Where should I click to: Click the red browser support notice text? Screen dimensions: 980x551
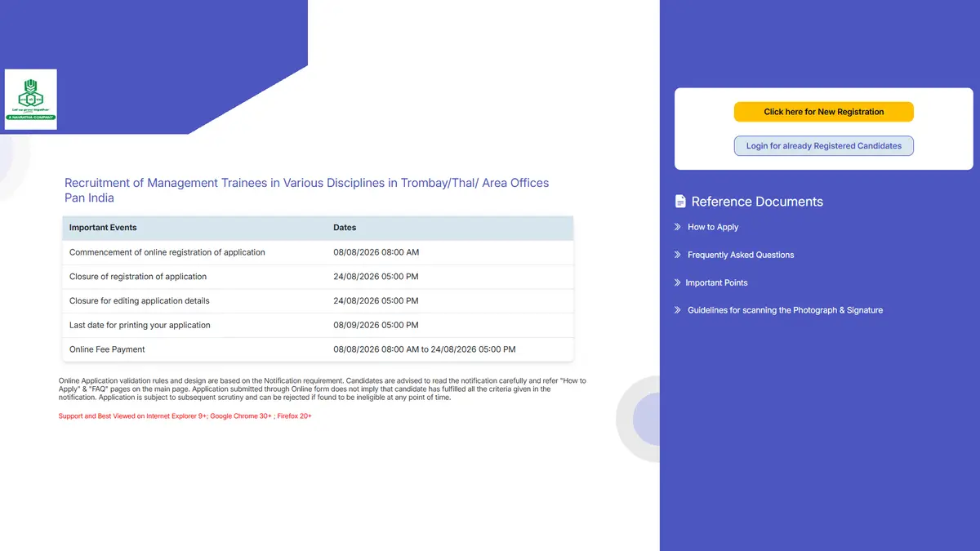point(185,416)
